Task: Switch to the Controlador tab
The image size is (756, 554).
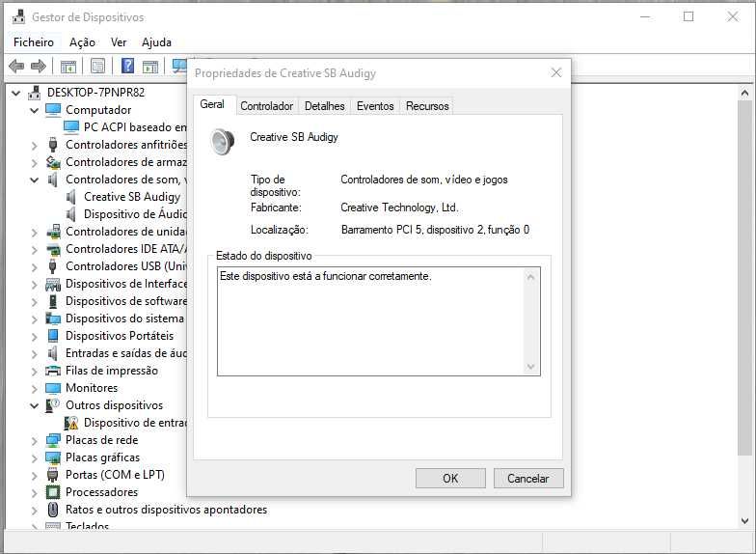Action: click(x=266, y=106)
